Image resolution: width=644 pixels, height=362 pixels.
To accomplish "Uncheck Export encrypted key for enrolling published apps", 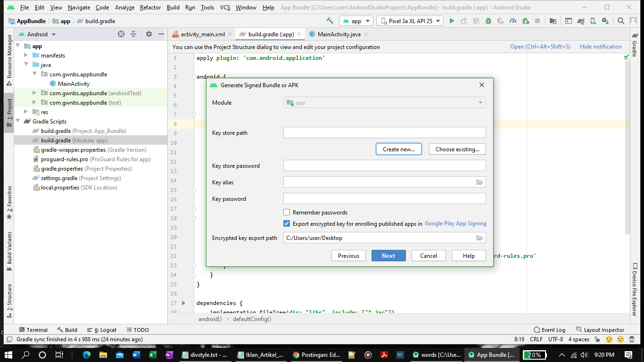I will pos(287,223).
